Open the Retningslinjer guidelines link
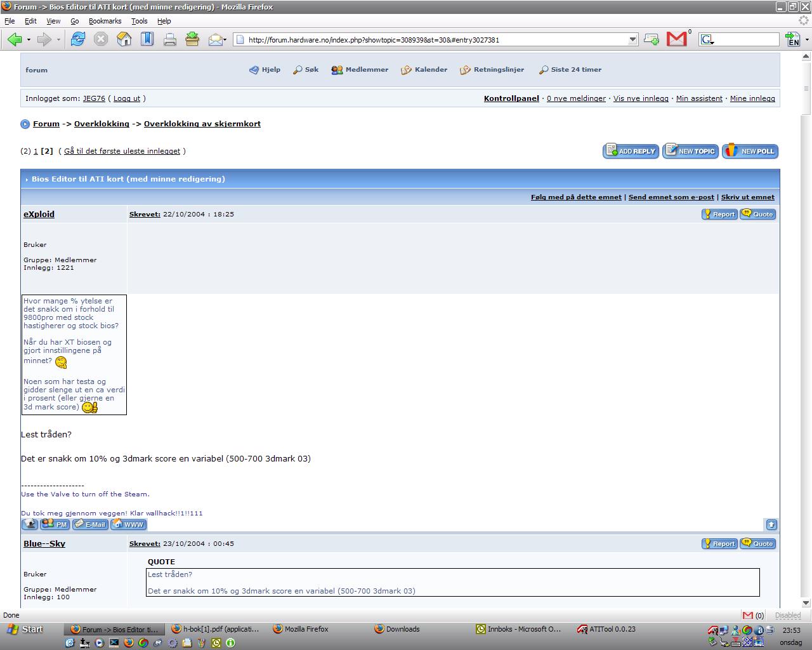 pos(492,70)
